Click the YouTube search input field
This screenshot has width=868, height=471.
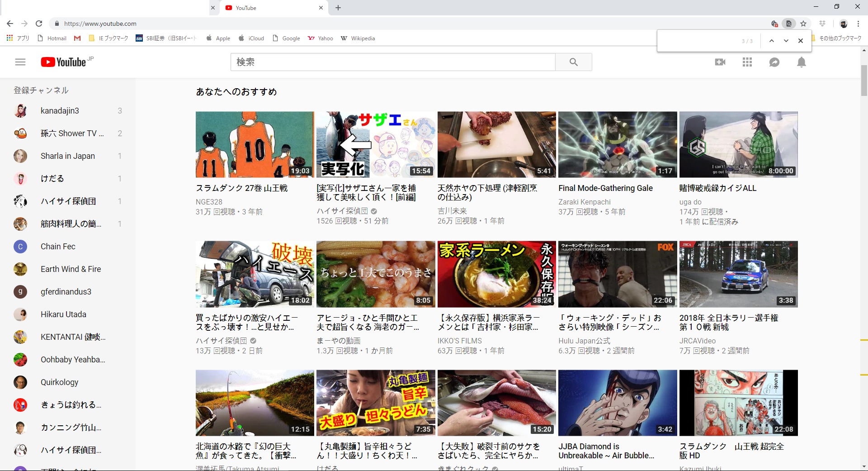(392, 62)
